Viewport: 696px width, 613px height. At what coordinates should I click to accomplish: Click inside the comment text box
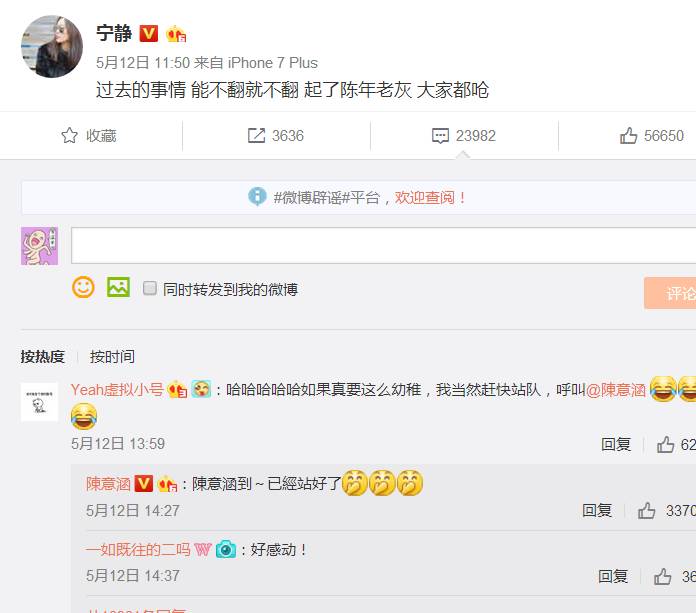[384, 245]
